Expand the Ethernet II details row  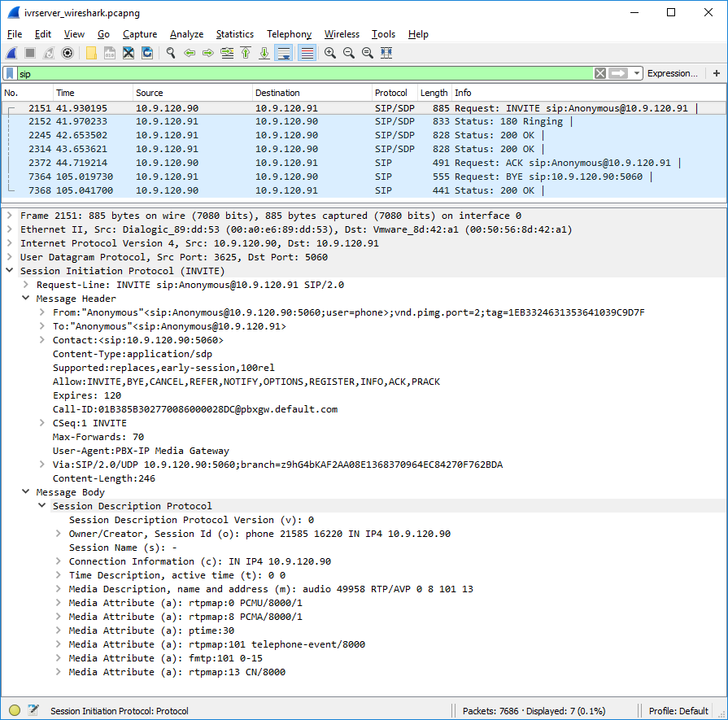tap(10, 229)
